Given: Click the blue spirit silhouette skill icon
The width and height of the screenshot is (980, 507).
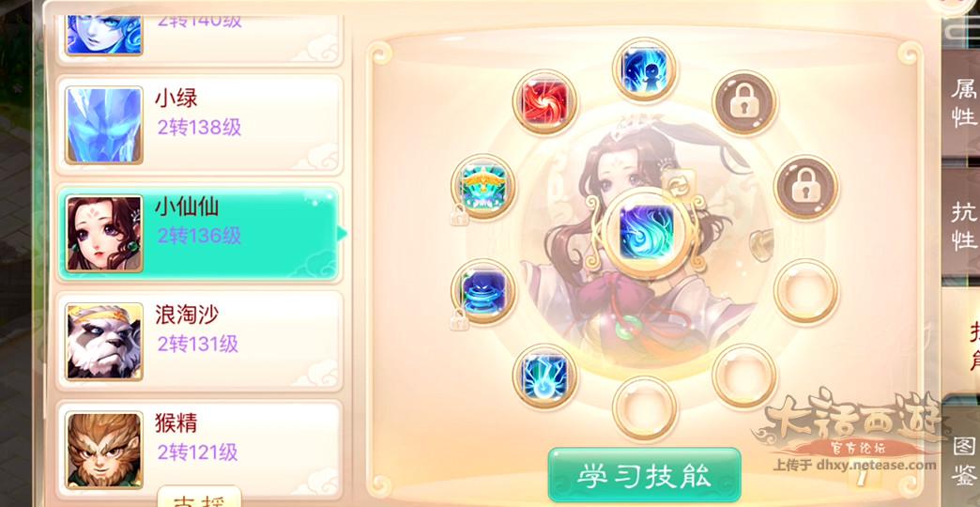Looking at the screenshot, I should coord(644,69).
